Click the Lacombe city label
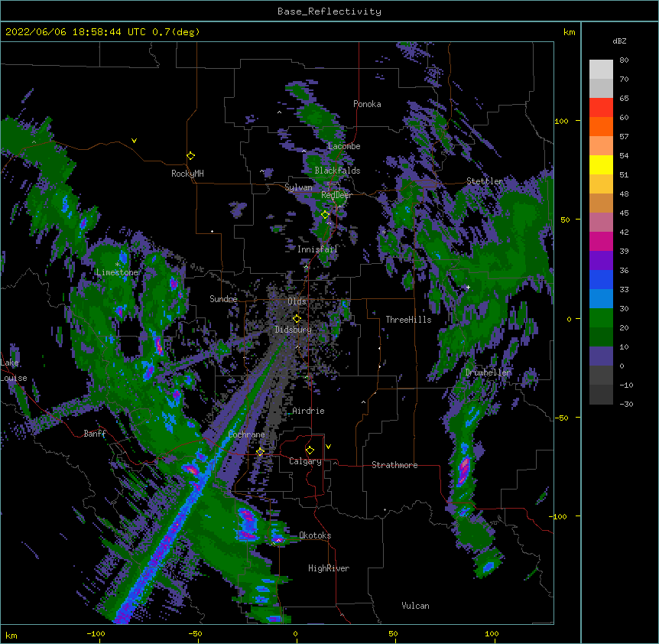 (x=344, y=146)
